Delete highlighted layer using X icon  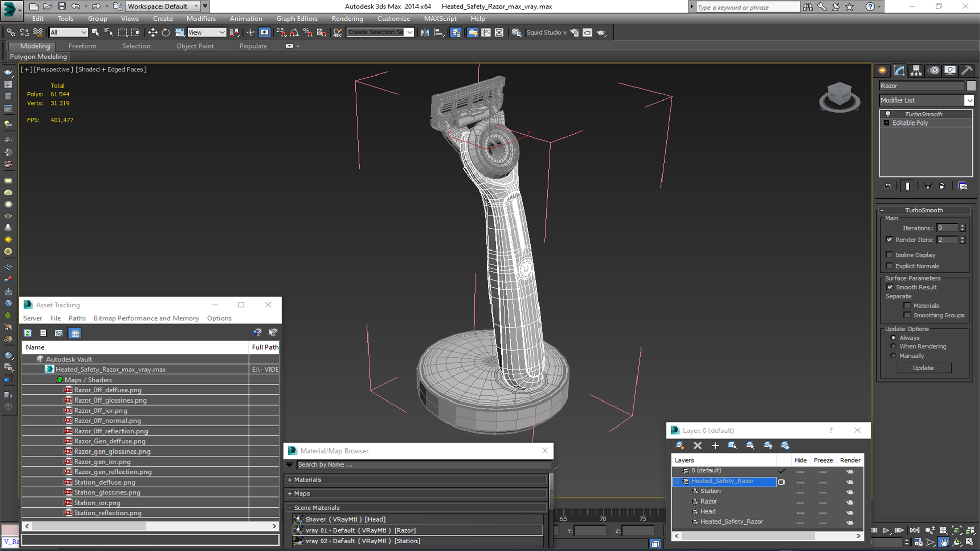click(698, 445)
